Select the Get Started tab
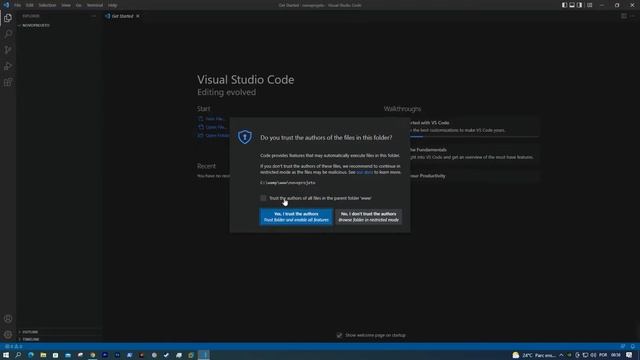640x360 pixels. 122,16
